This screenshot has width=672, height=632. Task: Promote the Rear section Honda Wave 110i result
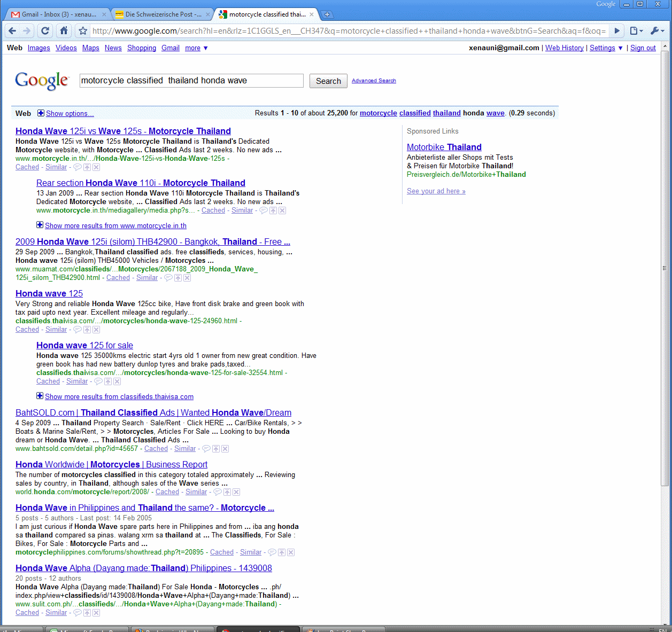[x=273, y=210]
